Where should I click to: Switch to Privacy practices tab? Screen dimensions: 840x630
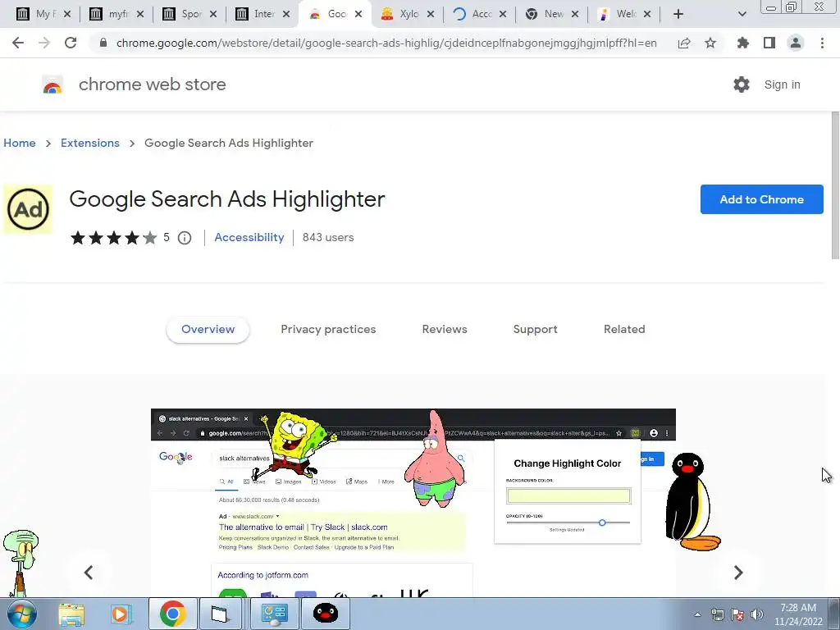pos(328,330)
